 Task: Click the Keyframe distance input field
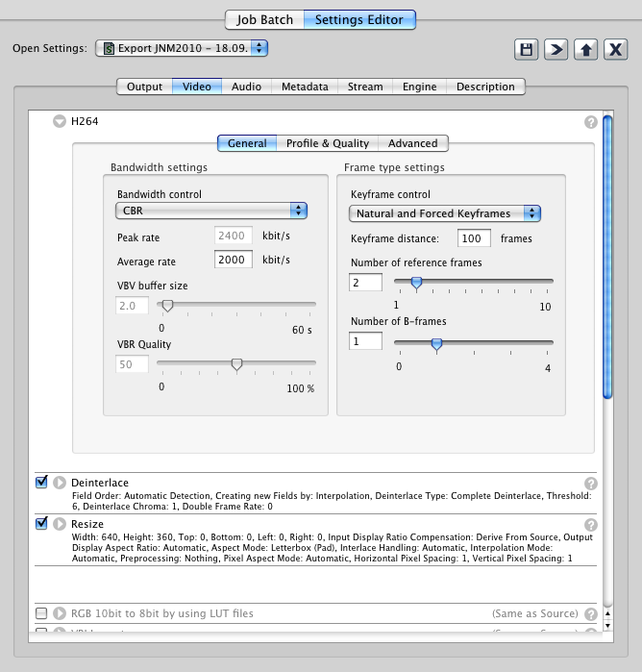pos(474,238)
